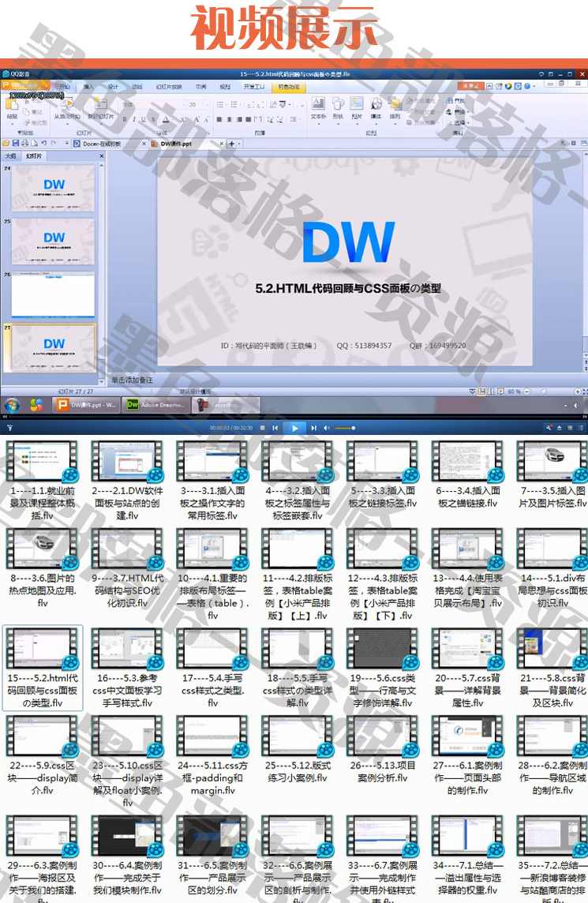Open file 25----5.12.版式练习小案例.flv
Image resolution: width=588 pixels, height=903 pixels.
click(x=298, y=749)
